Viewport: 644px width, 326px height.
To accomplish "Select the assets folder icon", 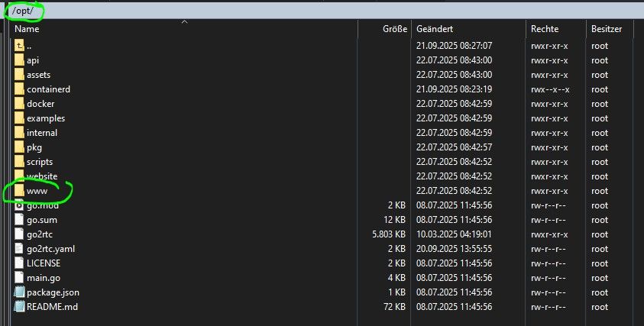I will coord(19,75).
